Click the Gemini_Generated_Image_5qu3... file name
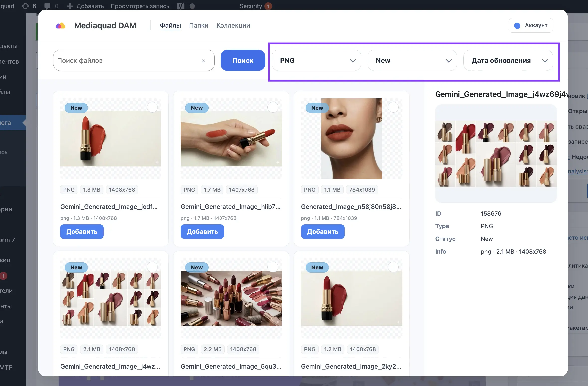The height and width of the screenshot is (386, 588). [x=231, y=366]
